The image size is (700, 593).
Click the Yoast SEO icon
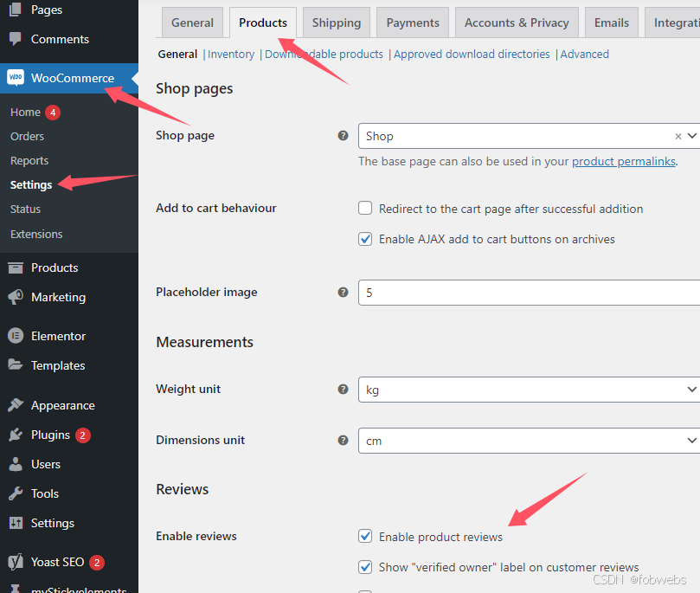tap(16, 562)
